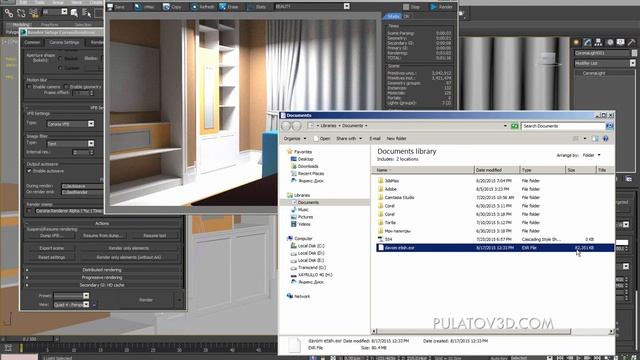Click E-mail in the Explorer toolbar

375,139
